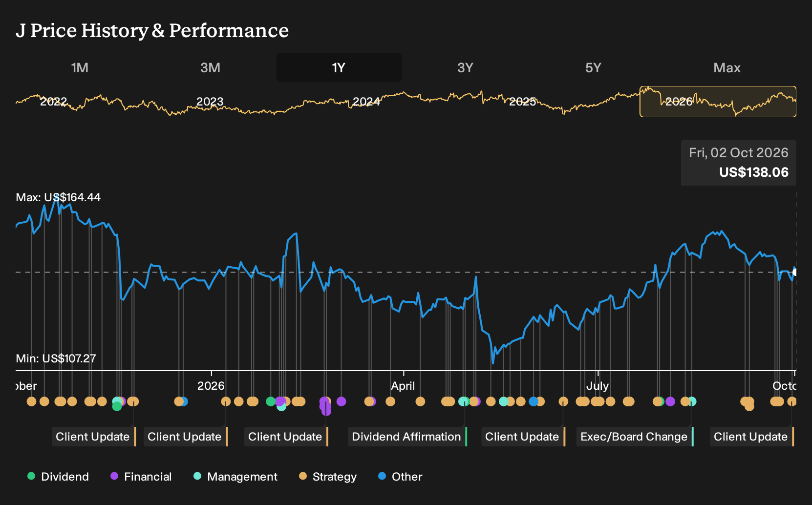Image resolution: width=812 pixels, height=505 pixels.
Task: Open the rightmost Client Update event label
Action: 752,437
